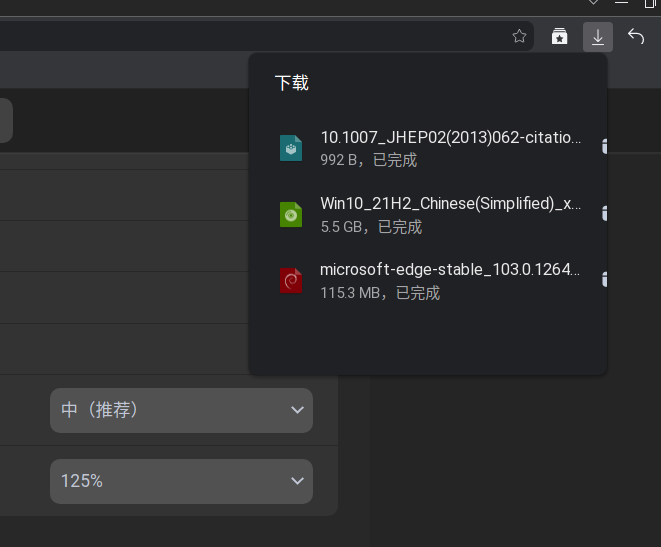Delete the Win10_21H2 download entry

tap(604, 213)
